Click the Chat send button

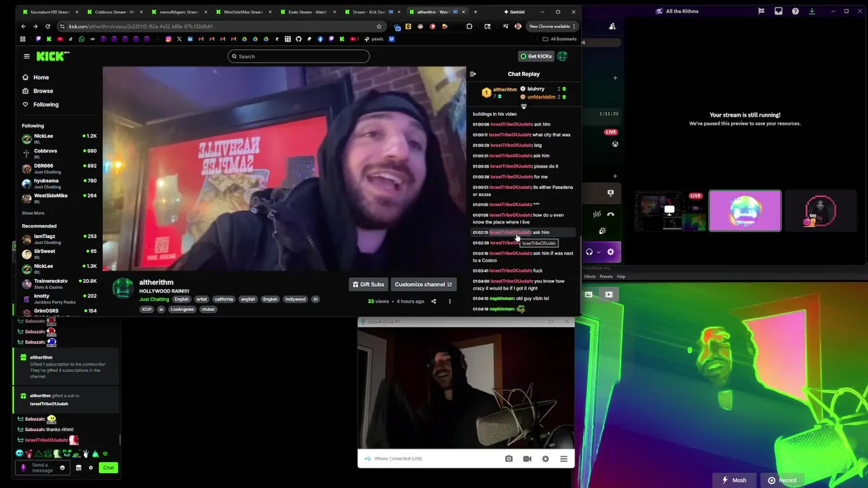pyautogui.click(x=108, y=468)
